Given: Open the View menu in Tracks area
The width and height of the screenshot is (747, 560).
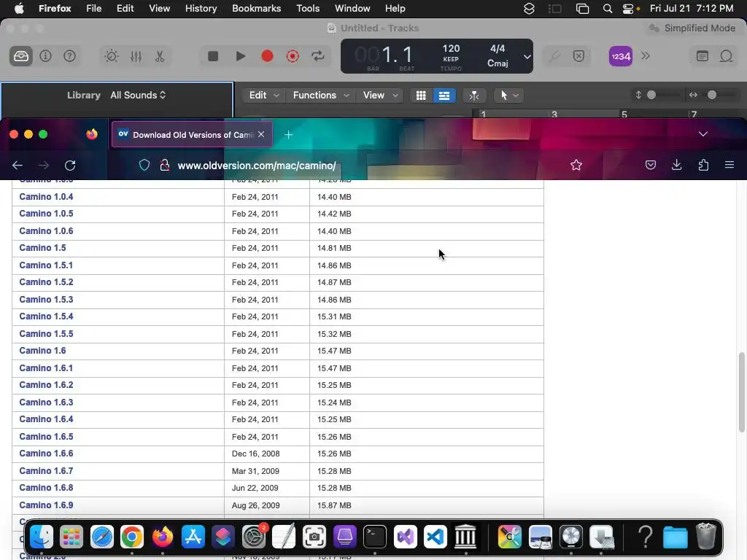Looking at the screenshot, I should click(379, 96).
